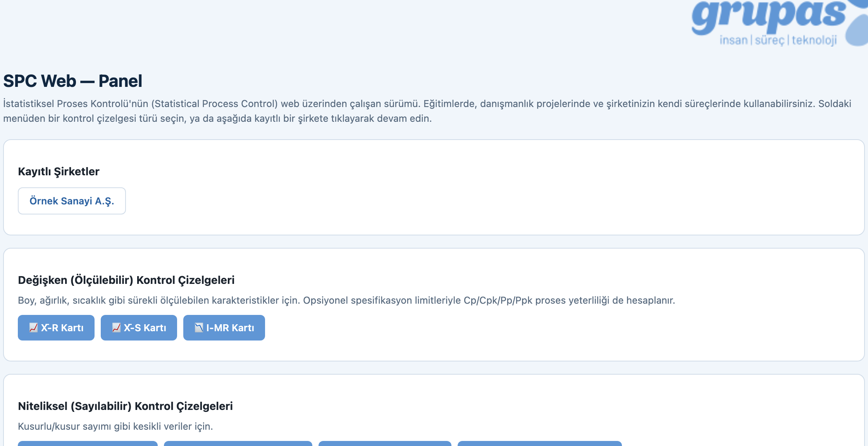
Task: Click the falling chart icon on I-MR Kartı
Action: point(199,328)
